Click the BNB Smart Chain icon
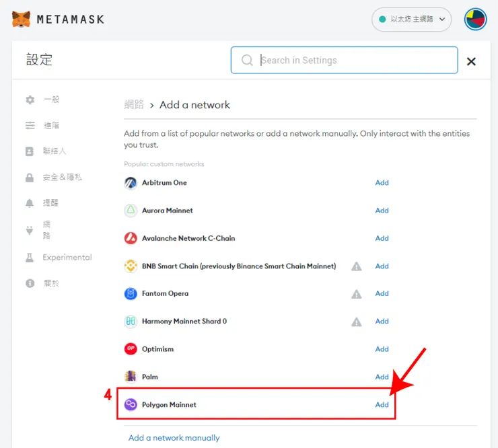Screen dimensions: 498x448 pos(131,266)
